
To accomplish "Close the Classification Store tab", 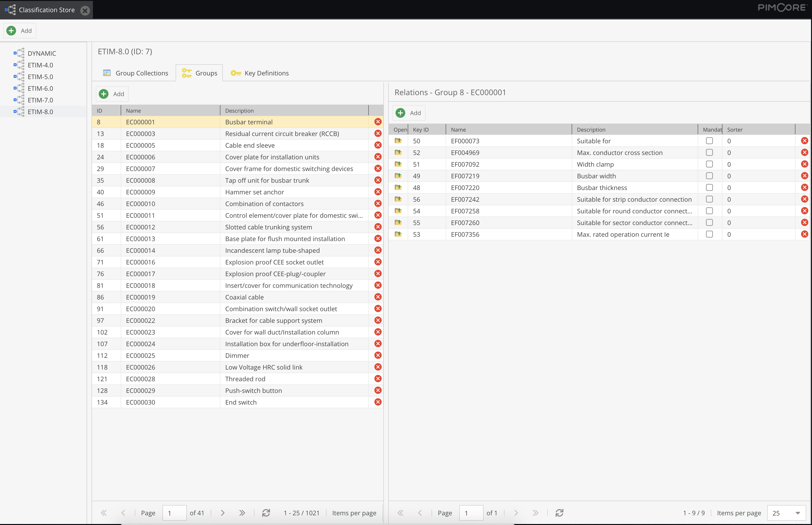I will pos(85,10).
